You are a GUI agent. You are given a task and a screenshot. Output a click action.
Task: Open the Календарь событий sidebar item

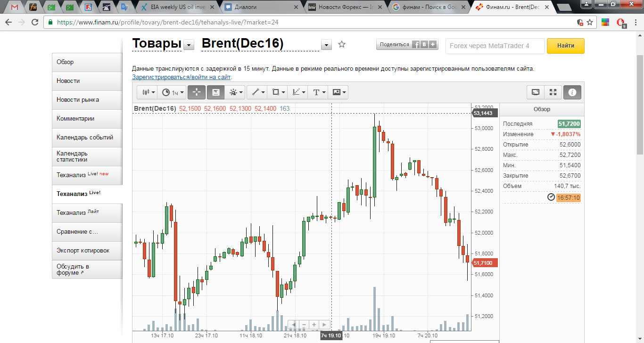click(87, 138)
